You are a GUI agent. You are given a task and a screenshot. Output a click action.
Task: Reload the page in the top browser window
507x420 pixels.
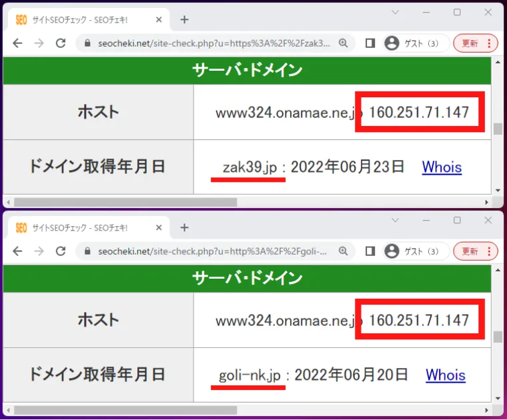click(x=60, y=43)
